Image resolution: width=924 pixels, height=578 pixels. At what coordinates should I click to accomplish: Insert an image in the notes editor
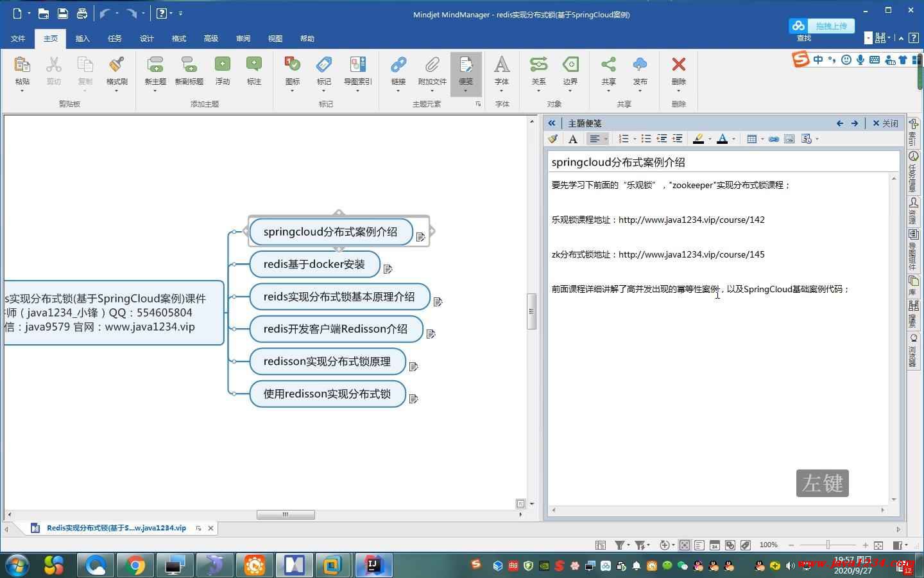tap(789, 139)
